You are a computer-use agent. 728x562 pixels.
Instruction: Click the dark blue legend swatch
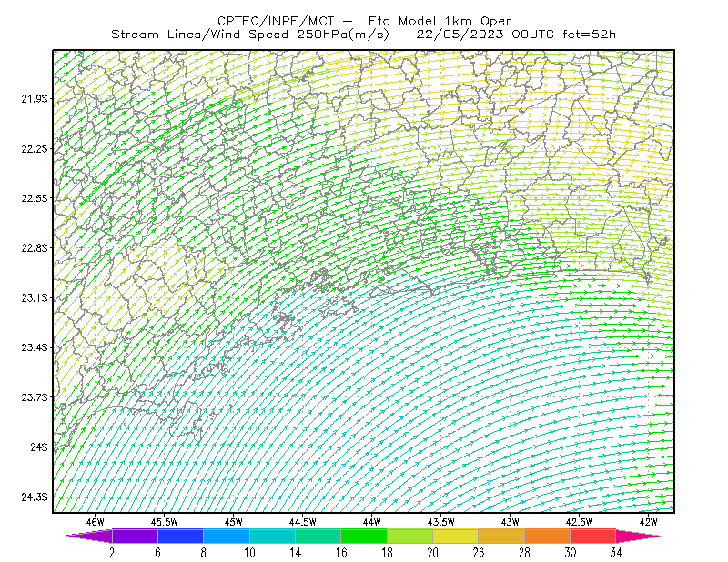tap(180, 536)
